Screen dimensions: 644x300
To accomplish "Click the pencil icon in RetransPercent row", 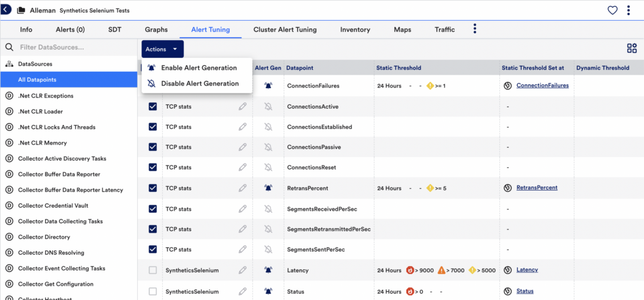I will [243, 188].
